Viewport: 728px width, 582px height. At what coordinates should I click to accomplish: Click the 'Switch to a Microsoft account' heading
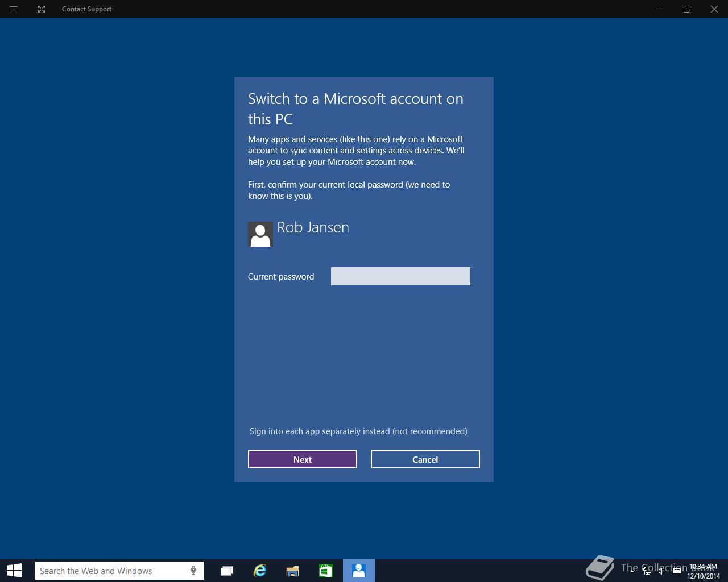point(355,109)
